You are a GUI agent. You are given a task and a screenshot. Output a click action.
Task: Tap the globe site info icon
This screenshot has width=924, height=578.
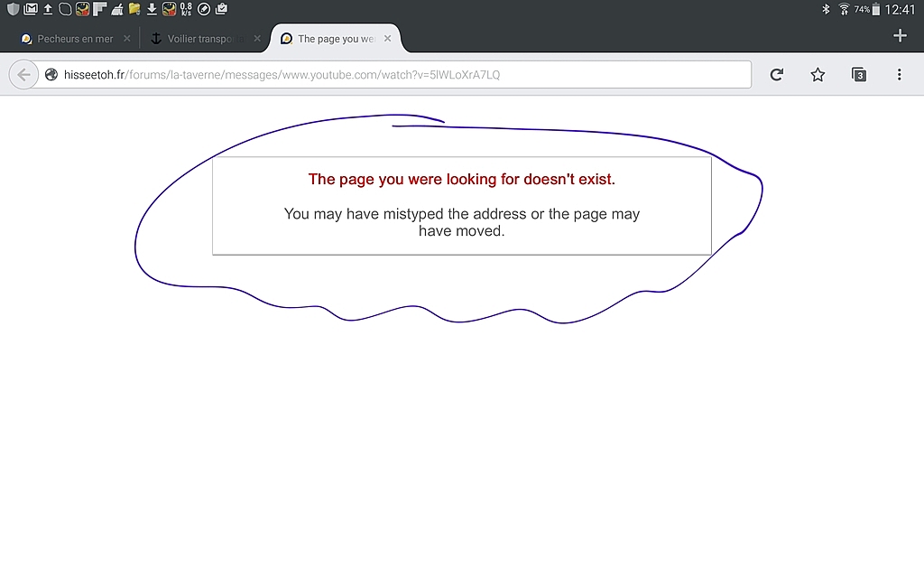51,75
